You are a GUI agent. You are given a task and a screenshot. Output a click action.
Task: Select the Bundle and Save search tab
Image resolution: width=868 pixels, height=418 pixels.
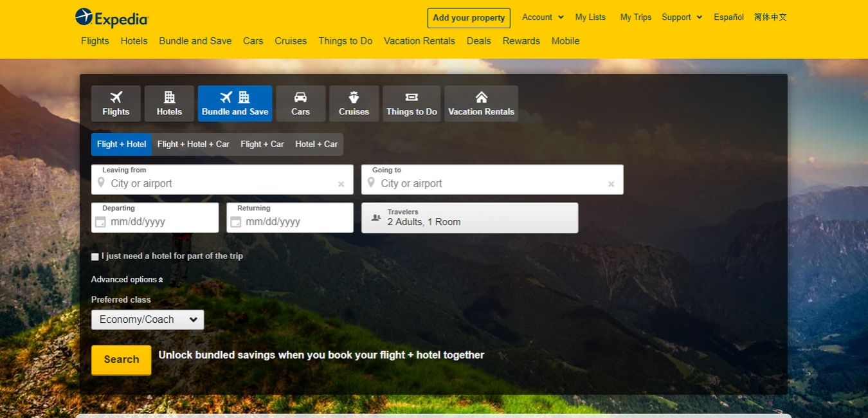tap(235, 104)
